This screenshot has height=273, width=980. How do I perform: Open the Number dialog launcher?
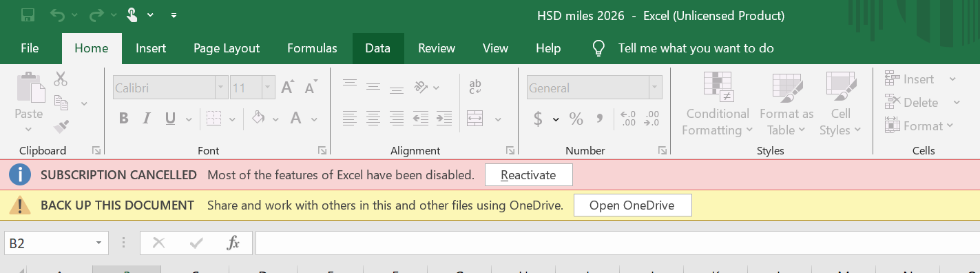tap(662, 150)
